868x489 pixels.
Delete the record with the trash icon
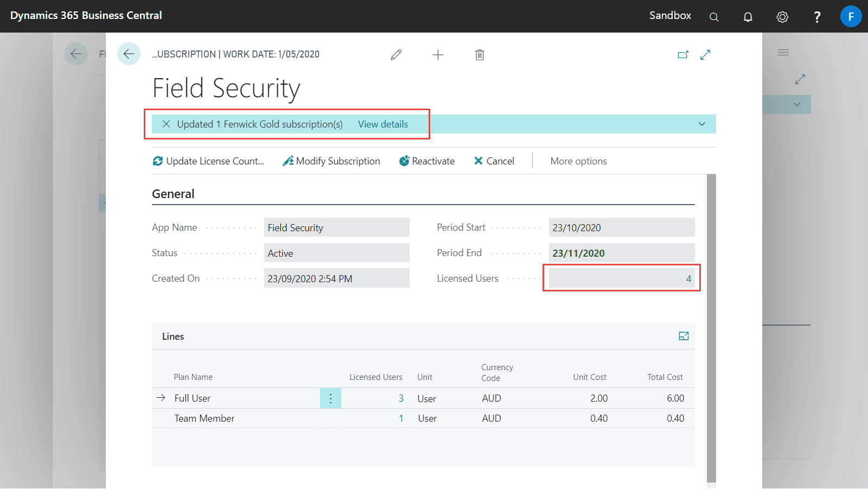click(480, 55)
